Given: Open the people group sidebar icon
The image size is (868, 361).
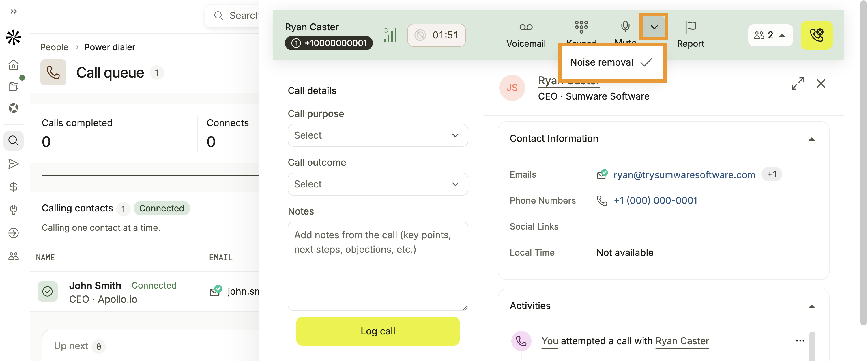Looking at the screenshot, I should [14, 256].
